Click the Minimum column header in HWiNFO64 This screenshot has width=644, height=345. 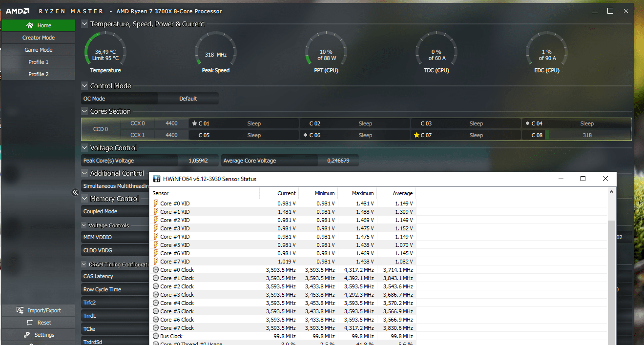[318, 193]
